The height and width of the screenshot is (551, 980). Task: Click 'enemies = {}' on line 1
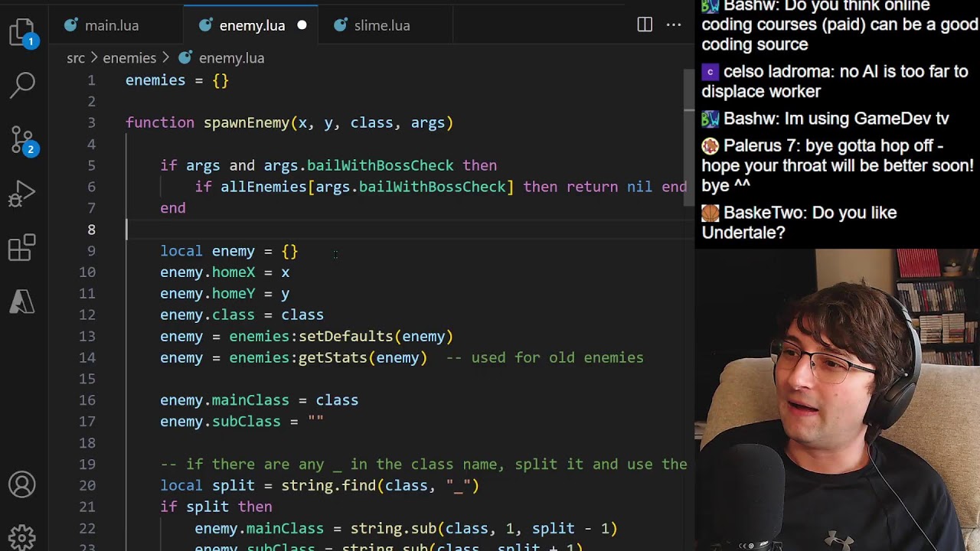coord(177,80)
